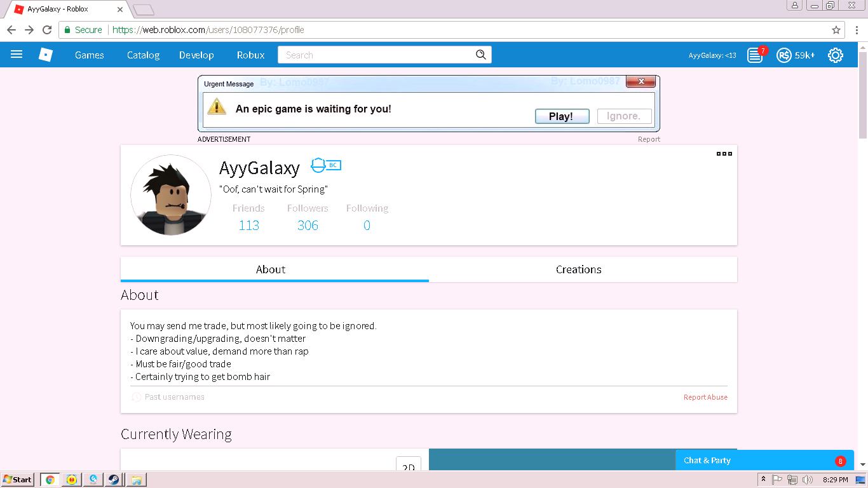Click the yellow and red taskbar icon
The height and width of the screenshot is (488, 868).
pos(72,480)
